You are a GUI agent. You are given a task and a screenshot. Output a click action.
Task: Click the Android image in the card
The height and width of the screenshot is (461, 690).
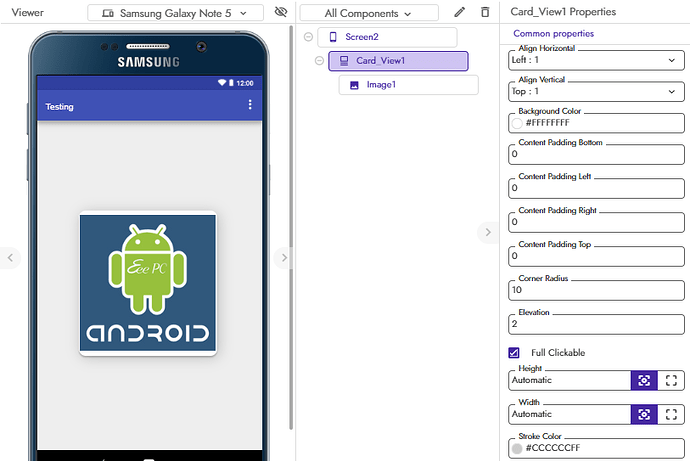click(148, 283)
